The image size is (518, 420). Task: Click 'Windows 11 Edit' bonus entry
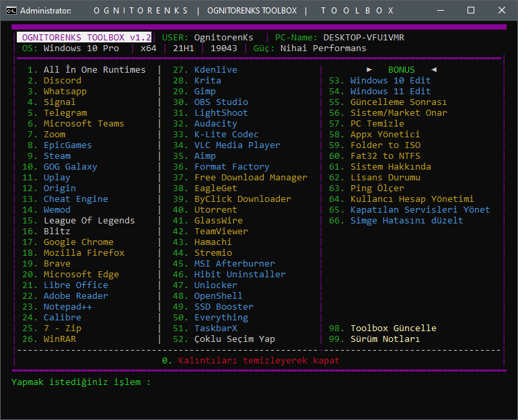click(x=390, y=92)
